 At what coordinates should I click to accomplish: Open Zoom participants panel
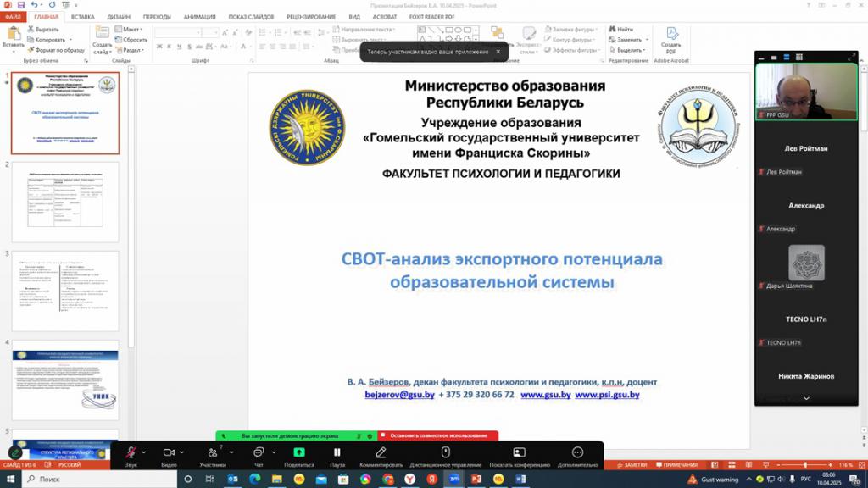213,452
